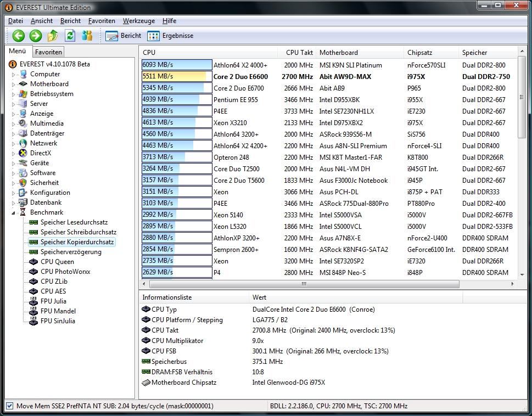Click the vertical scrollbar thumb in results
Screen dimensions: 532x416
(522, 98)
